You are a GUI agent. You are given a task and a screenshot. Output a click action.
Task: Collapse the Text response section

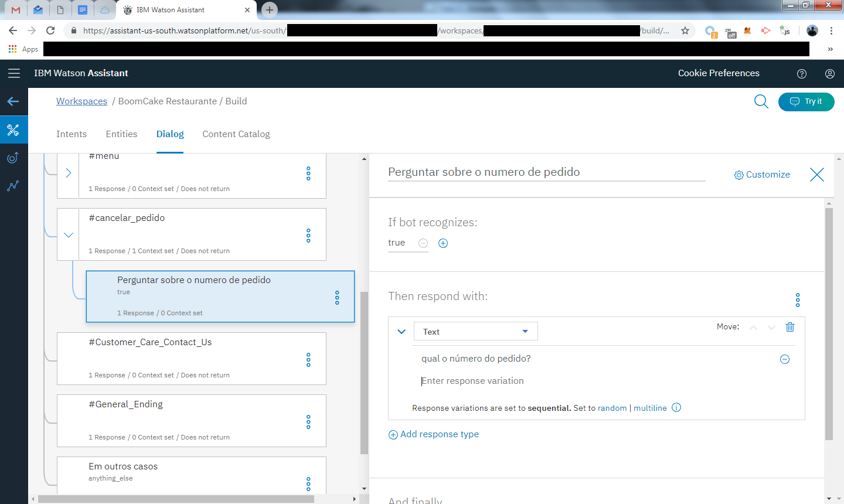click(401, 332)
